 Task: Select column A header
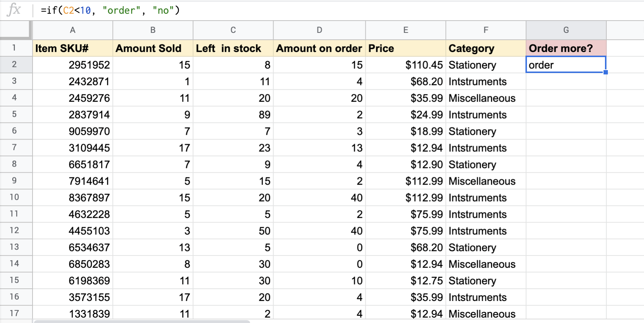click(x=73, y=30)
